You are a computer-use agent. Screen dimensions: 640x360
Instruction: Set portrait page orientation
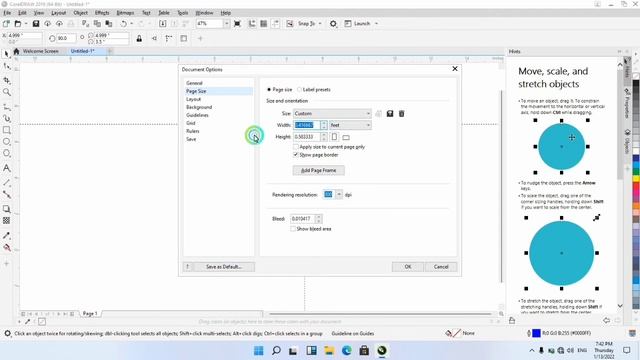334,137
